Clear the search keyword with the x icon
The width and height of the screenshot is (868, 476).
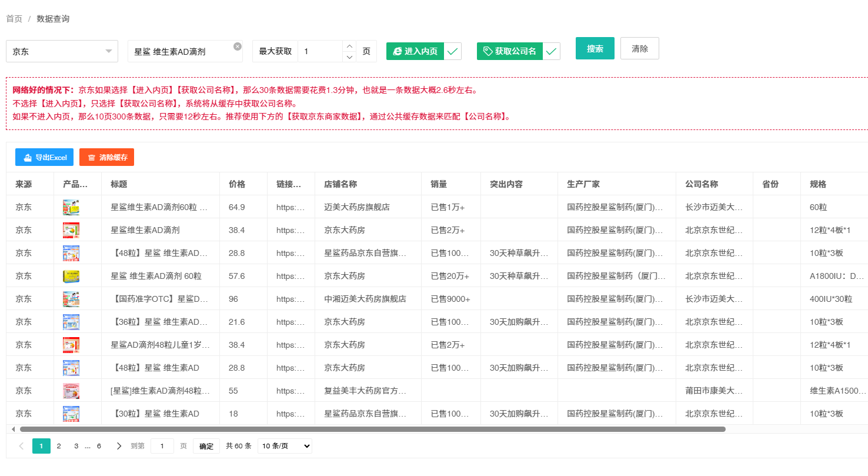[237, 46]
